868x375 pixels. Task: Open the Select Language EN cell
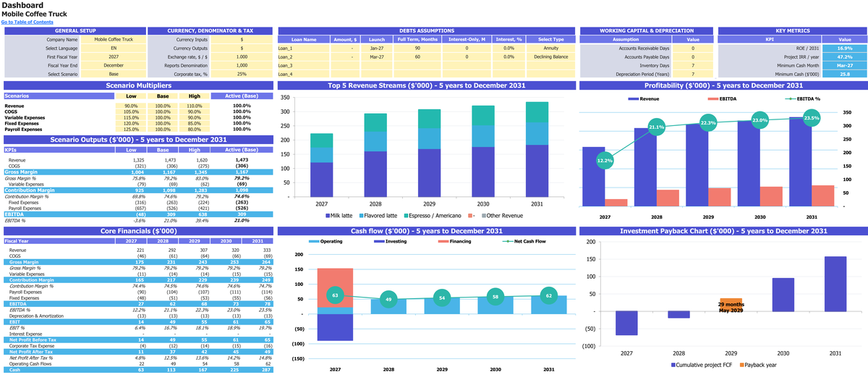click(x=114, y=48)
